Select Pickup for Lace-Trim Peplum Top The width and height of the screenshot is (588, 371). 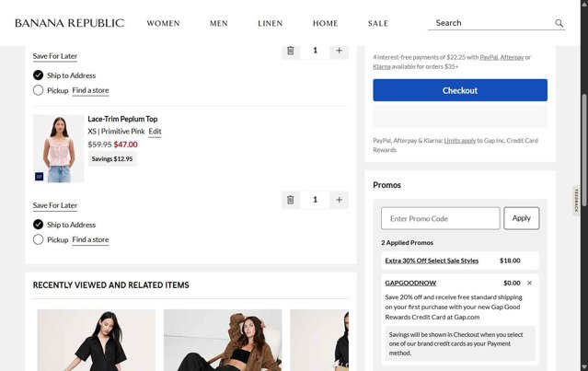click(38, 239)
